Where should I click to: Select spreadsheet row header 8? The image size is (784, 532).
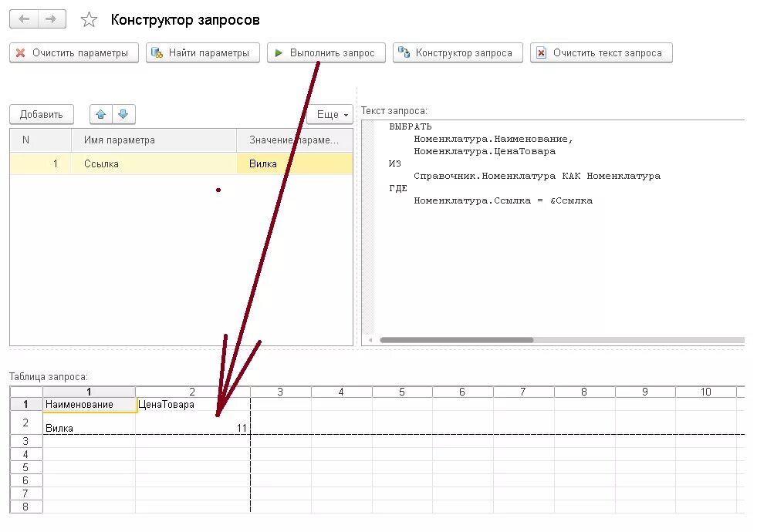point(26,507)
